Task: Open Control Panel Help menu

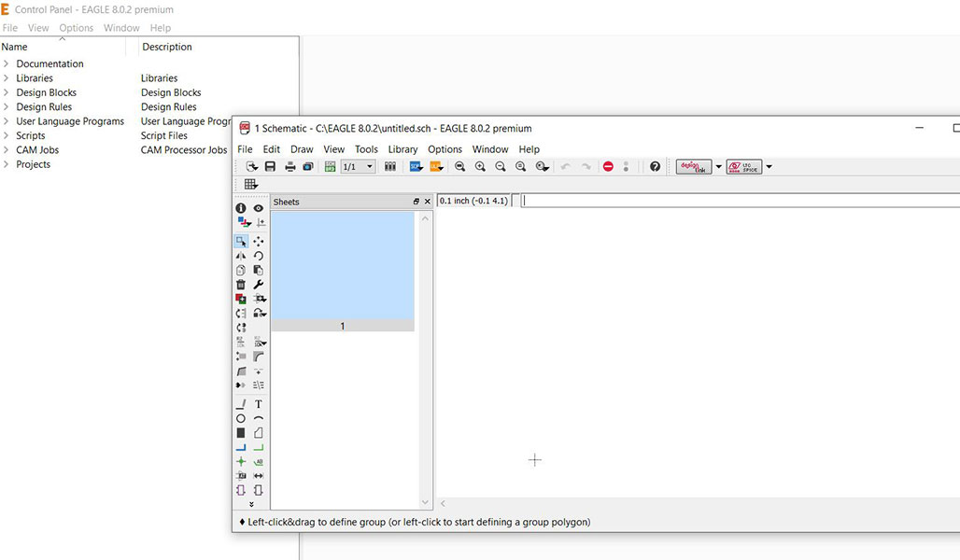Action: (x=161, y=28)
